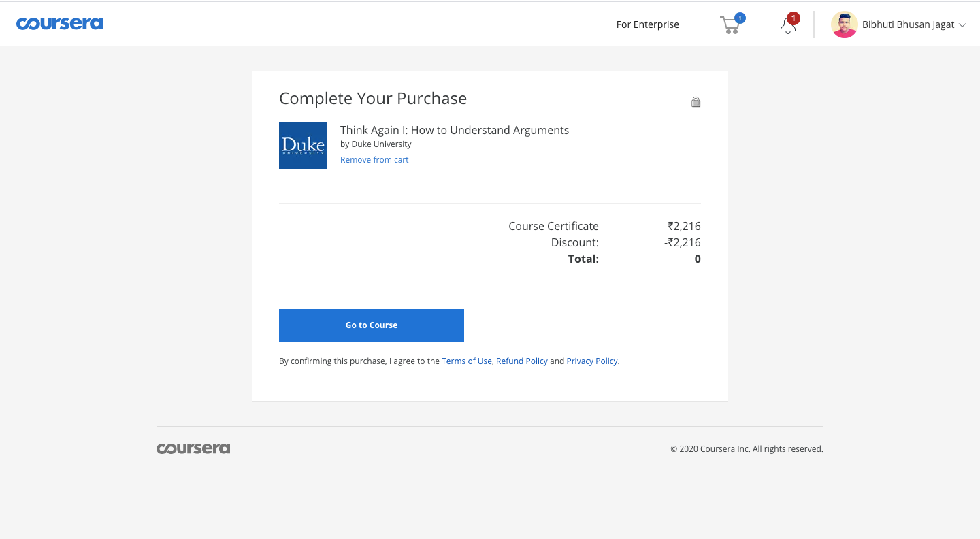The image size is (980, 539).
Task: Click the Total: label
Action: (583, 259)
